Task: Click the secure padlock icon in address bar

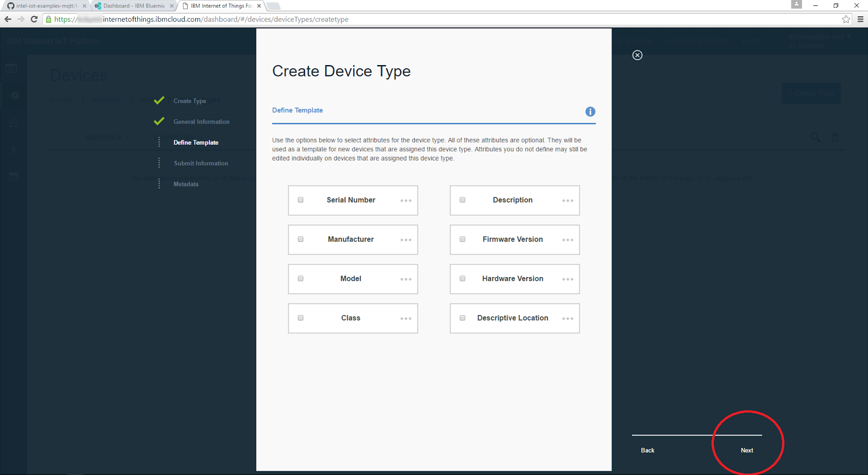Action: coord(48,19)
